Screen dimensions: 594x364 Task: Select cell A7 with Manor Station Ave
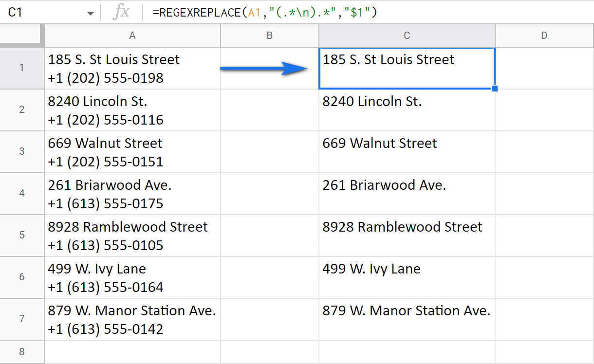point(131,320)
